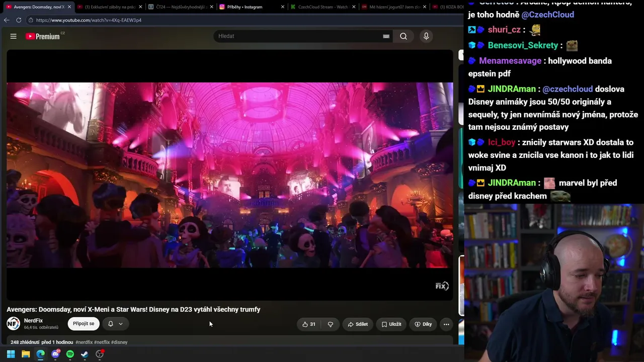Close the Avengers: Doomsday tab
Screen dimensions: 644x362
coord(69,7)
